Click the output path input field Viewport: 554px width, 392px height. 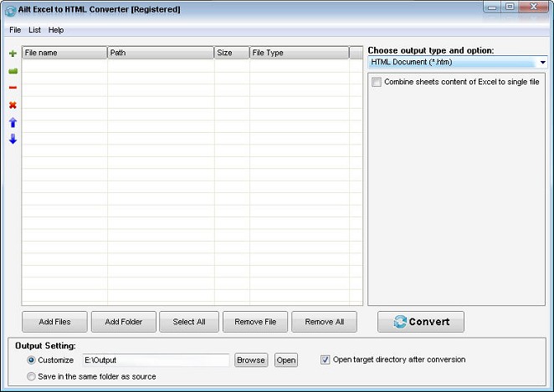click(156, 360)
